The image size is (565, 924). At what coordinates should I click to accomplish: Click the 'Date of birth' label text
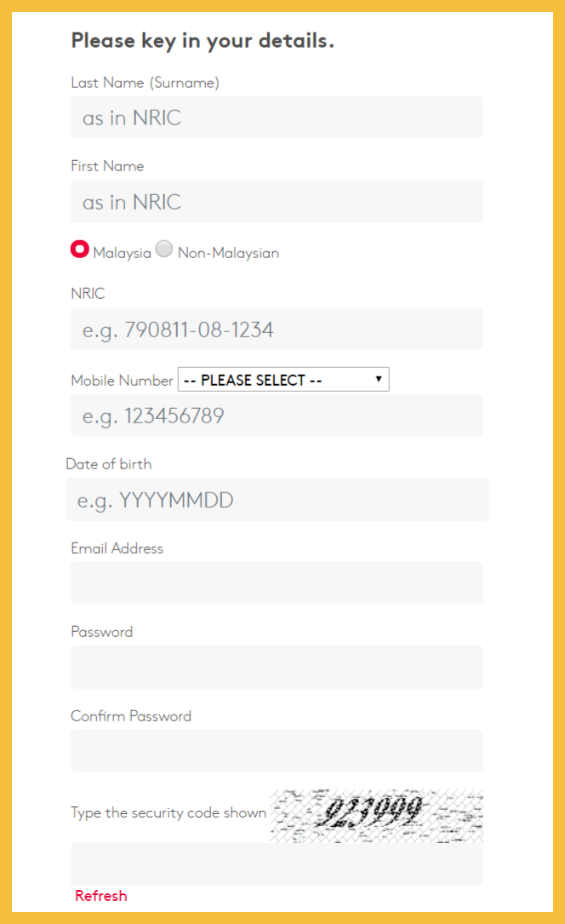[109, 464]
